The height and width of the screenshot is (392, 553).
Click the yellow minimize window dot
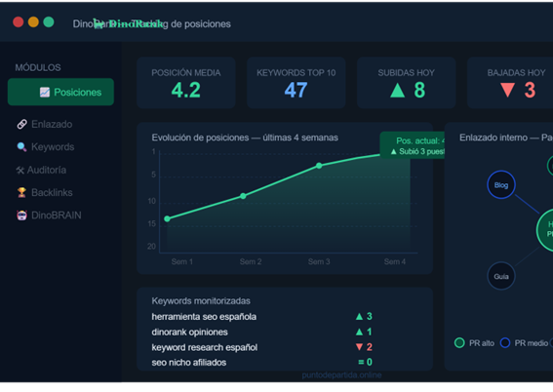tap(33, 22)
